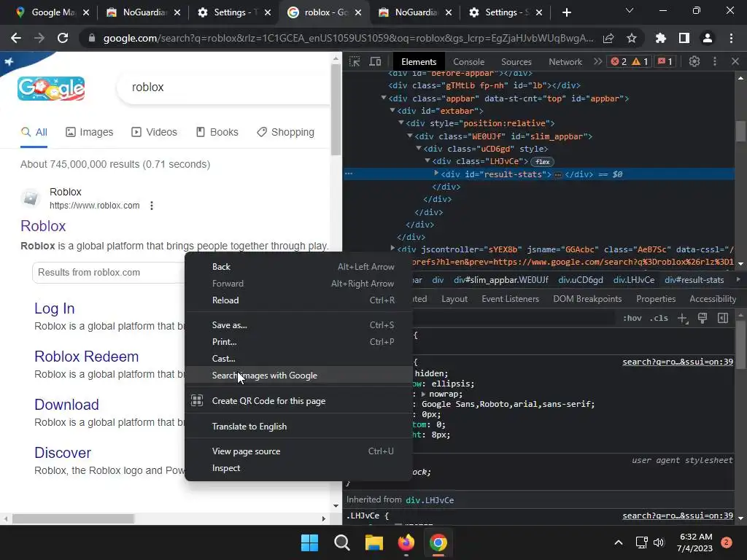Choose View page source menu entry
This screenshot has height=560, width=747.
tap(298, 451)
